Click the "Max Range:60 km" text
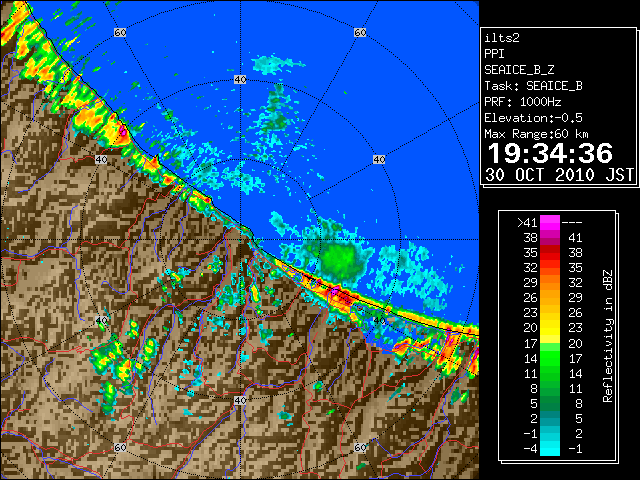Screen dimensions: 640x480 tap(536, 134)
